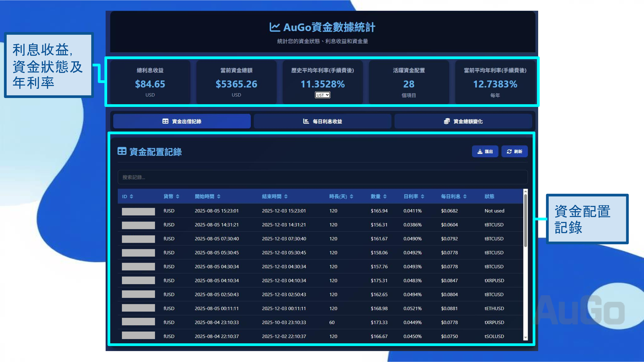
Task: Click the refresh arrows icon on 刷新 button
Action: pos(509,152)
